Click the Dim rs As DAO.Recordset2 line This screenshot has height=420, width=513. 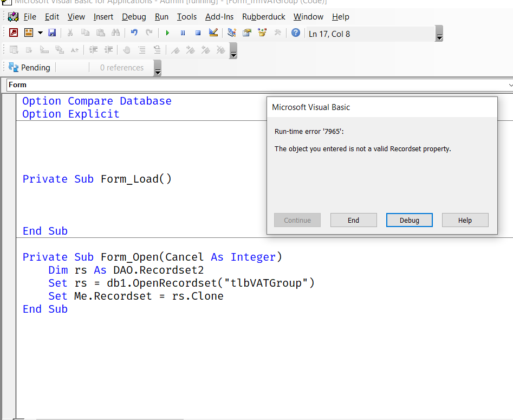(x=126, y=270)
